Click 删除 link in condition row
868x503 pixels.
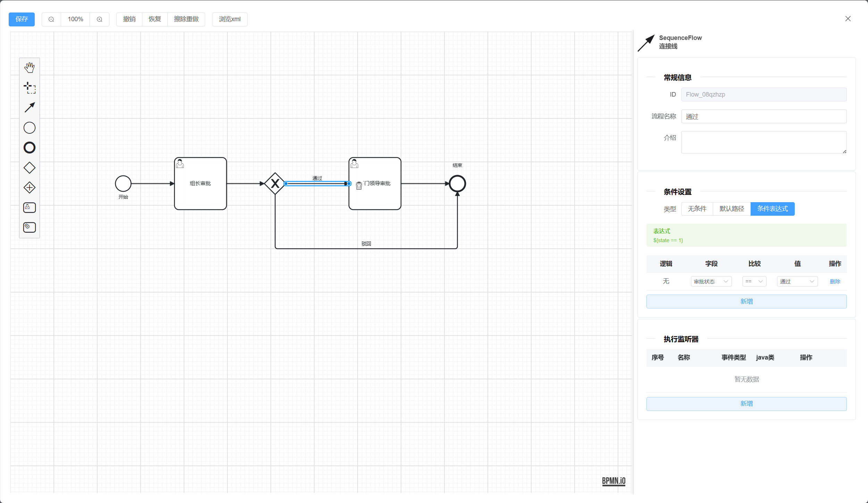(835, 281)
